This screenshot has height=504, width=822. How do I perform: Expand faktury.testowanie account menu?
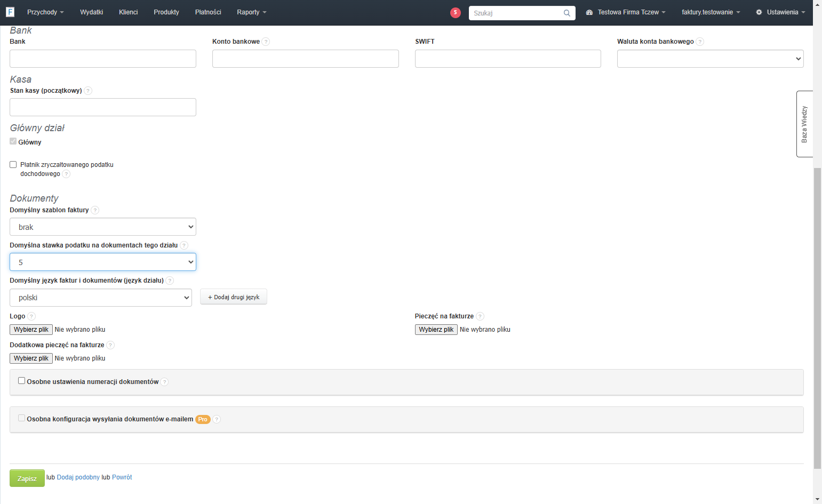coord(711,12)
